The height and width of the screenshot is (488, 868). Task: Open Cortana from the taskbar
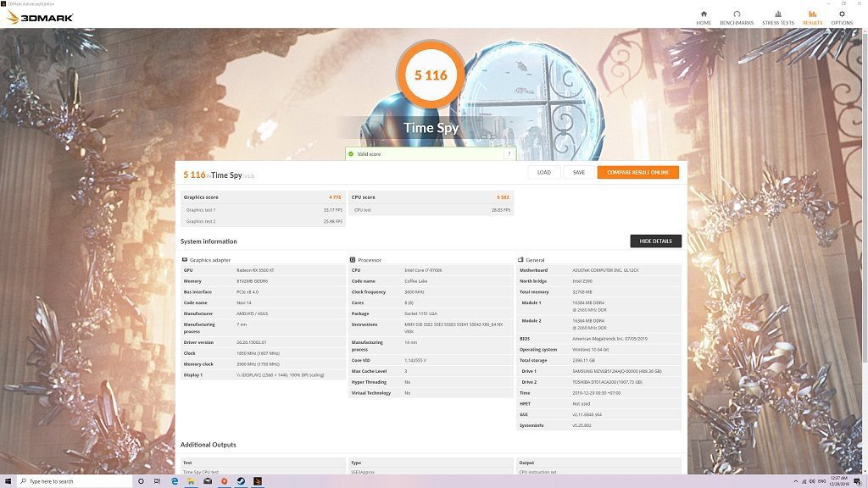click(141, 481)
